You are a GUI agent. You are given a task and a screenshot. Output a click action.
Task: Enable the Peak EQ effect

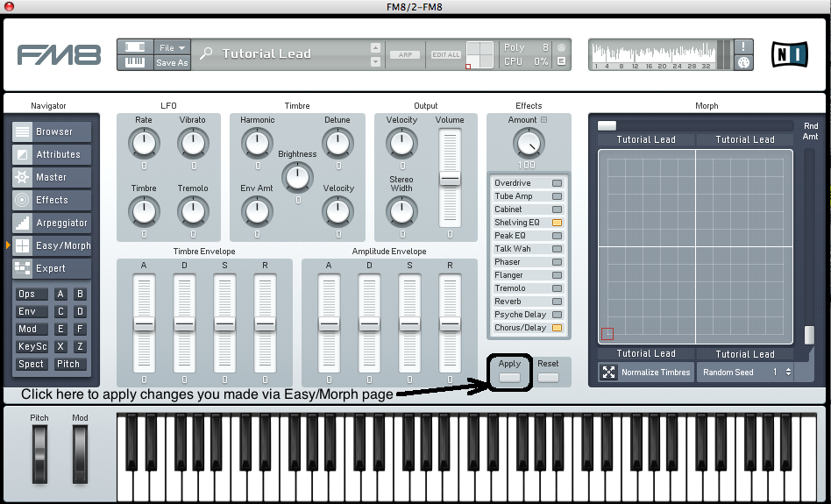(557, 235)
